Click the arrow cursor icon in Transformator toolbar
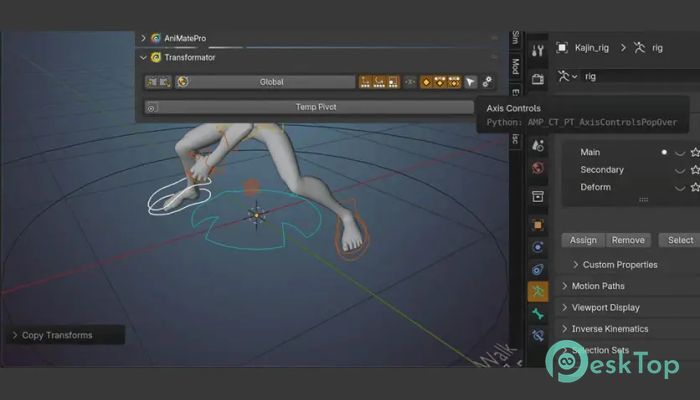The width and height of the screenshot is (700, 400). click(x=470, y=82)
